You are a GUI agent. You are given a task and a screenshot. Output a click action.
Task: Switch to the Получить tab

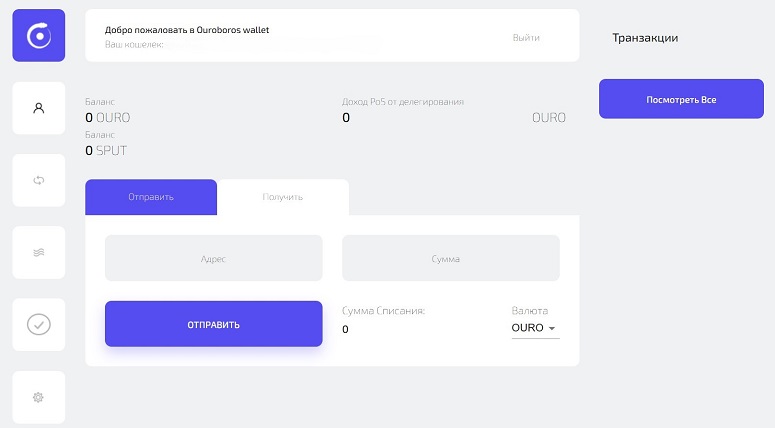click(283, 197)
